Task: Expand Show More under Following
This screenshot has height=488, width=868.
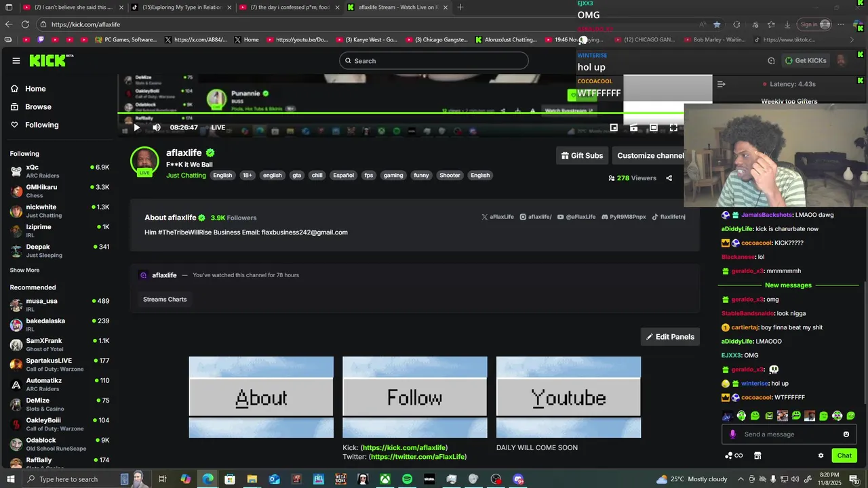Action: [x=24, y=270]
